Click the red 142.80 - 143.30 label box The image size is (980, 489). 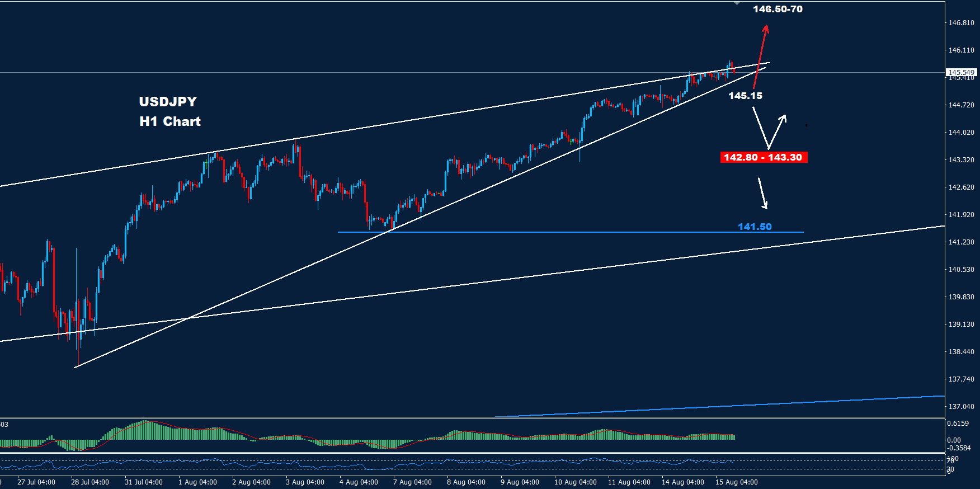point(763,157)
